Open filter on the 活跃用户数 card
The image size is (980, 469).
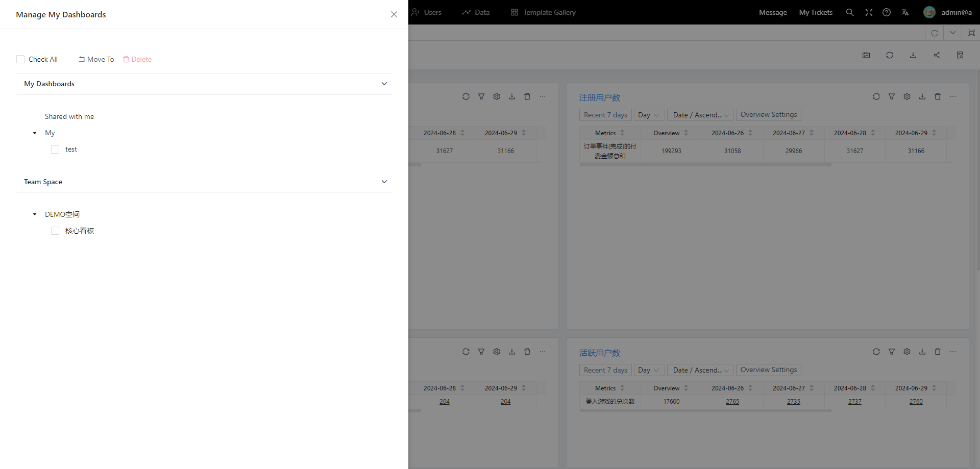click(x=892, y=352)
